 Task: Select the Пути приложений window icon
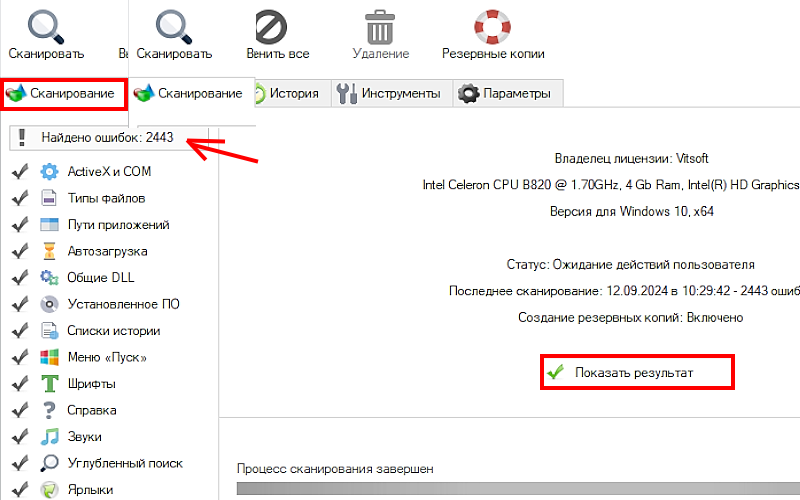[x=49, y=224]
